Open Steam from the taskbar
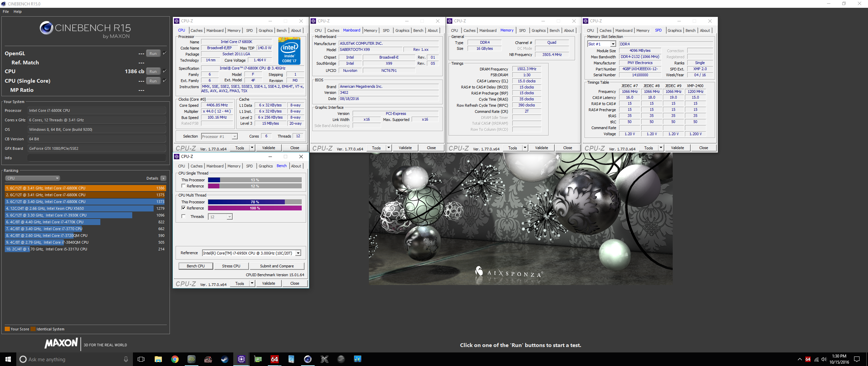The width and height of the screenshot is (868, 366). (224, 359)
